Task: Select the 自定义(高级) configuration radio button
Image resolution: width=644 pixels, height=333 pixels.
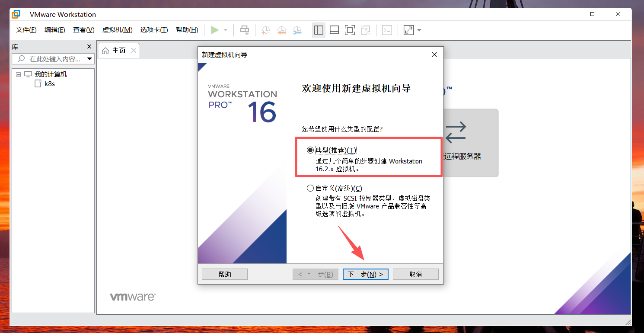Action: [x=310, y=188]
